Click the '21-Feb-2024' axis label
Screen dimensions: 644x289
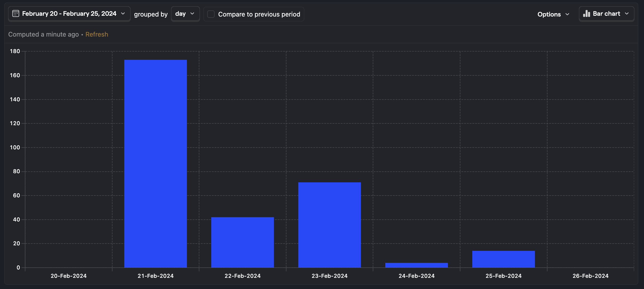[155, 276]
